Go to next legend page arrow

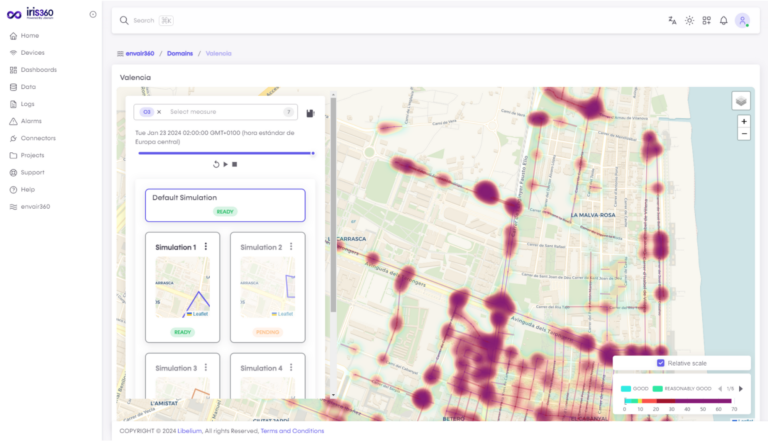(x=741, y=388)
